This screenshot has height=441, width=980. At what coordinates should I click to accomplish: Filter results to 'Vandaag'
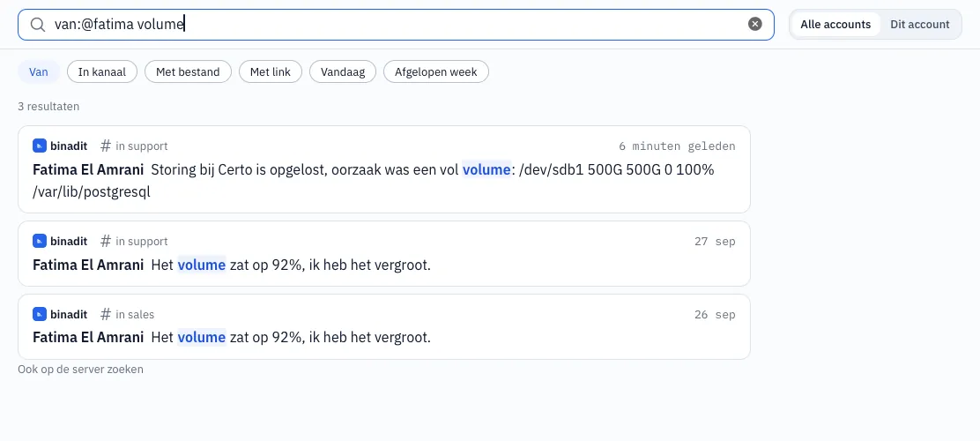point(343,72)
